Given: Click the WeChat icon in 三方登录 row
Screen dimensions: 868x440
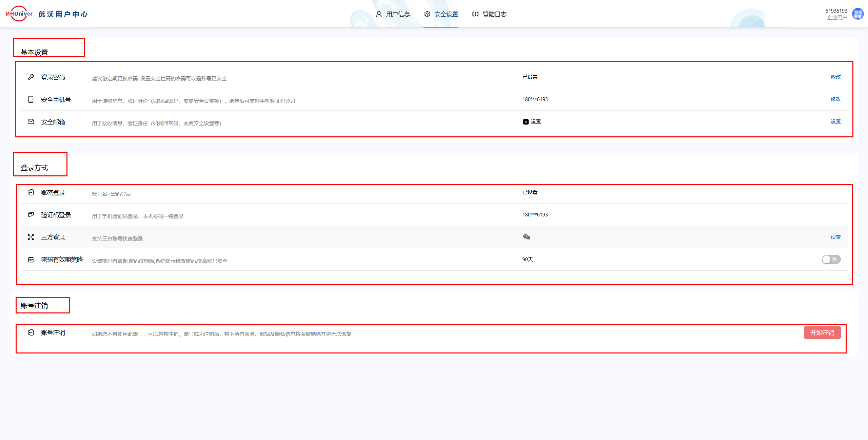Looking at the screenshot, I should click(527, 237).
